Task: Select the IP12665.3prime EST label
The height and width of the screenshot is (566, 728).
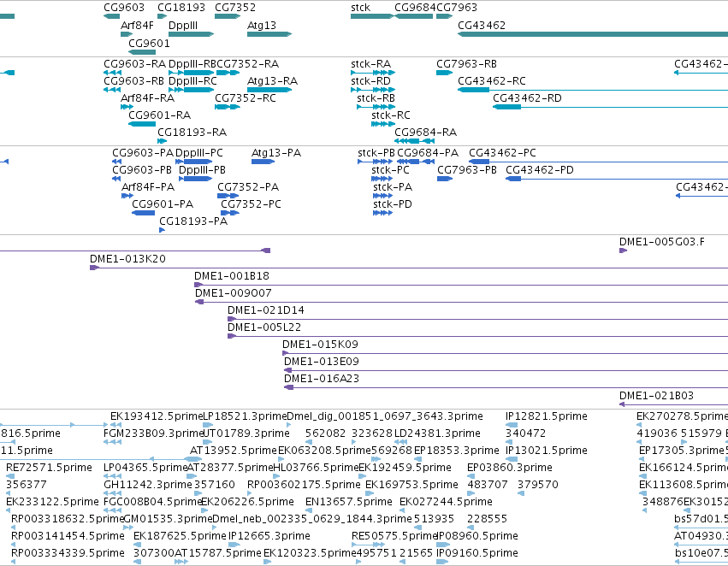Action: click(269, 536)
